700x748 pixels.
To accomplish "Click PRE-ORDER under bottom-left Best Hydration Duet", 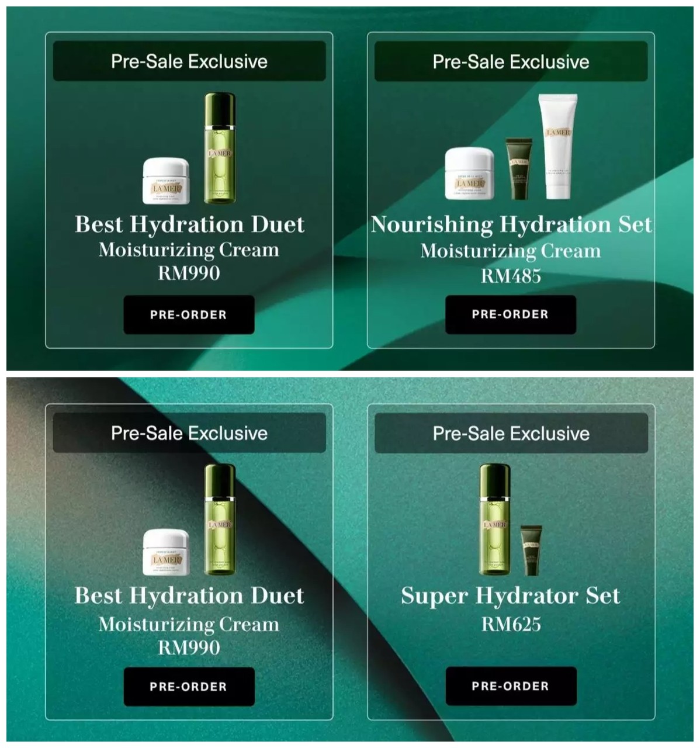I will point(189,687).
